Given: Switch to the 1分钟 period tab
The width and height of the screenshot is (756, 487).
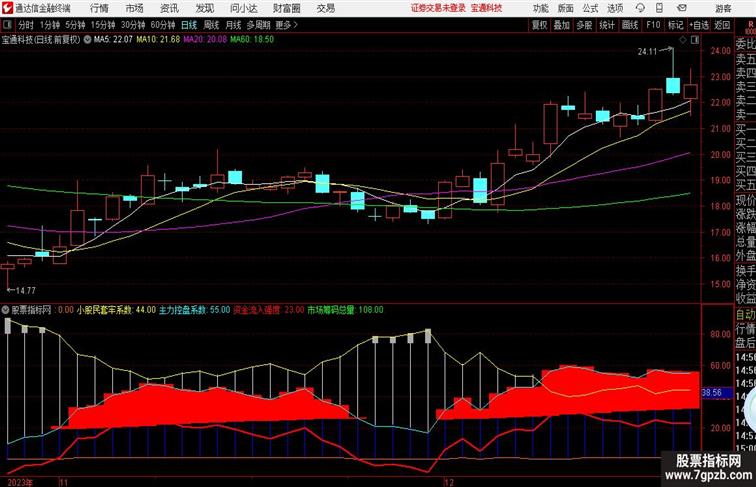Looking at the screenshot, I should (x=50, y=25).
